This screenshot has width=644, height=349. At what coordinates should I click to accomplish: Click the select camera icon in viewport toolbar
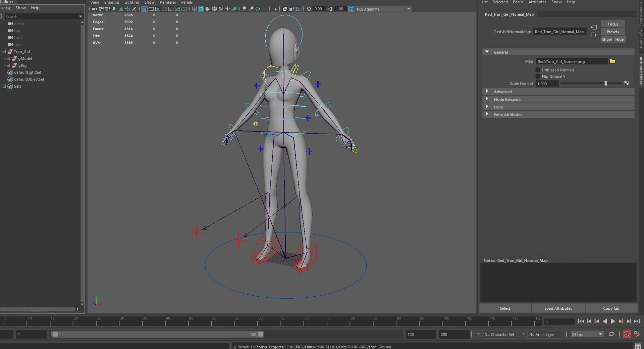click(94, 9)
